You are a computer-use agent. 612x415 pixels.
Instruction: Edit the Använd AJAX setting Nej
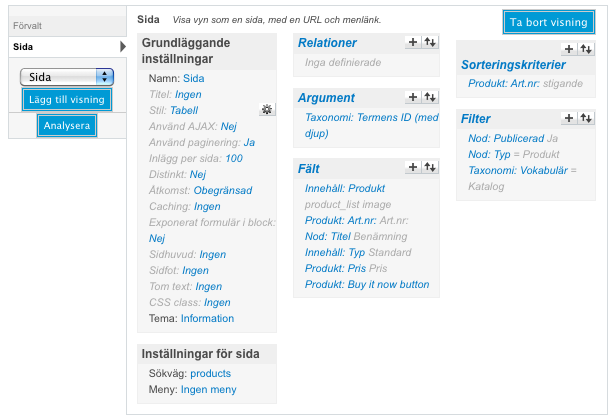point(229,126)
